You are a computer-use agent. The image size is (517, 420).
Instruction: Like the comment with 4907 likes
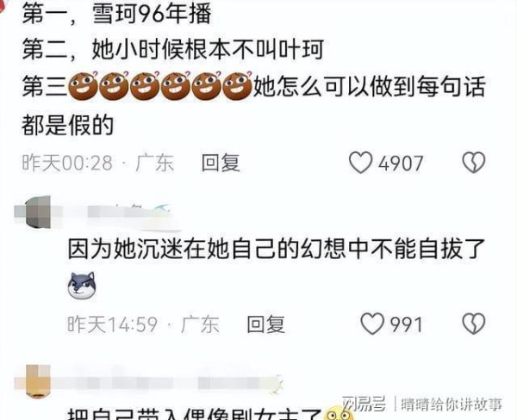(361, 163)
